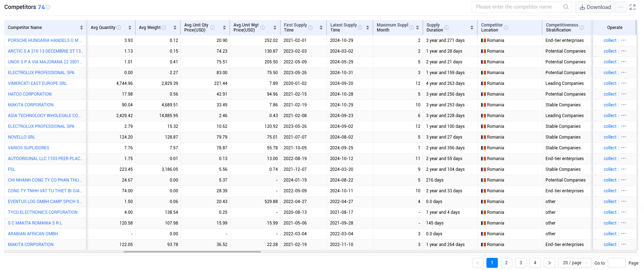644x270 pixels.
Task: Click collect for ASIA TECHNOLOGY WHOLESALE row
Action: [610, 116]
